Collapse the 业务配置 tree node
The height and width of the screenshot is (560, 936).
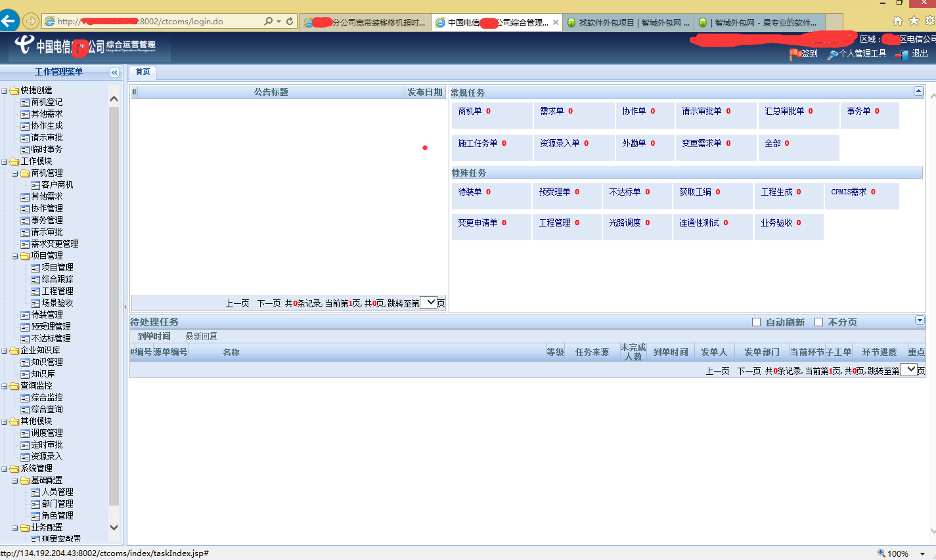[15, 528]
